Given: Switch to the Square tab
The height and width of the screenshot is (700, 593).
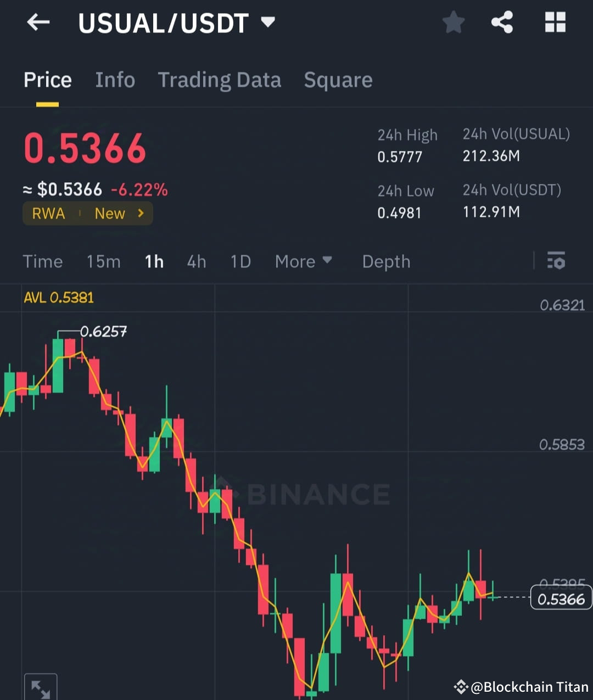Looking at the screenshot, I should pyautogui.click(x=338, y=80).
